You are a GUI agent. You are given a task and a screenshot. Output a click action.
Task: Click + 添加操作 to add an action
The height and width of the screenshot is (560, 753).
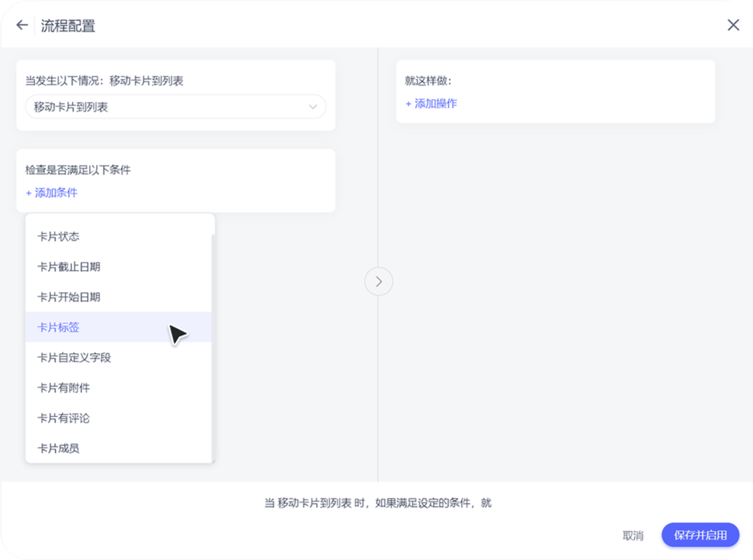(x=431, y=103)
